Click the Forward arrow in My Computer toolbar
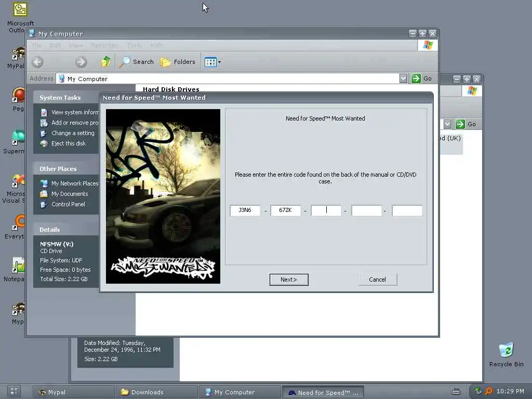The width and height of the screenshot is (532, 399). click(81, 62)
